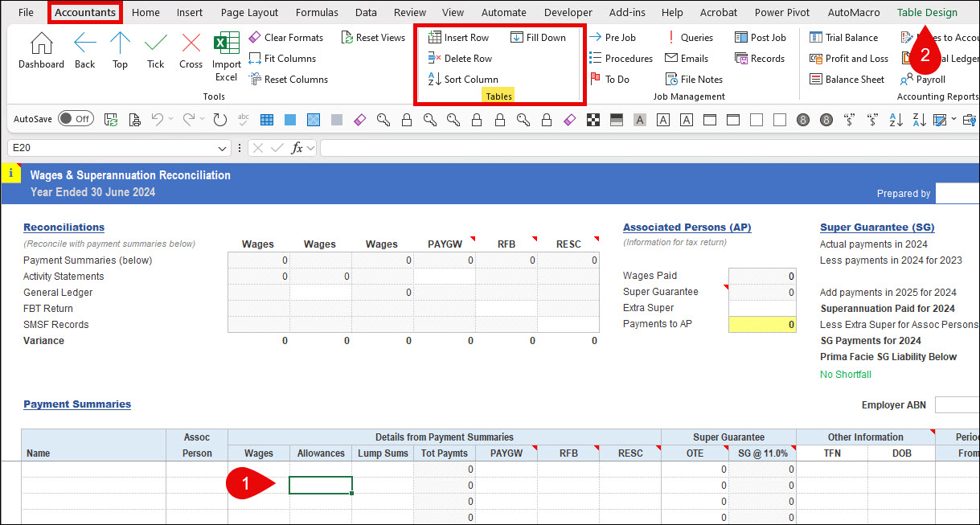Click the 'Activity Statements' row label
980x525 pixels.
(64, 277)
